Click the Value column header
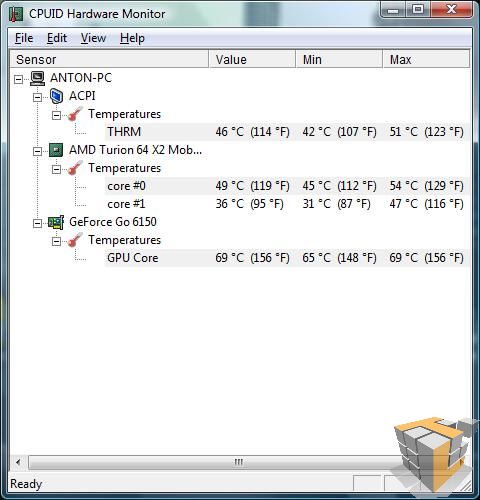The width and height of the screenshot is (480, 500). click(252, 59)
